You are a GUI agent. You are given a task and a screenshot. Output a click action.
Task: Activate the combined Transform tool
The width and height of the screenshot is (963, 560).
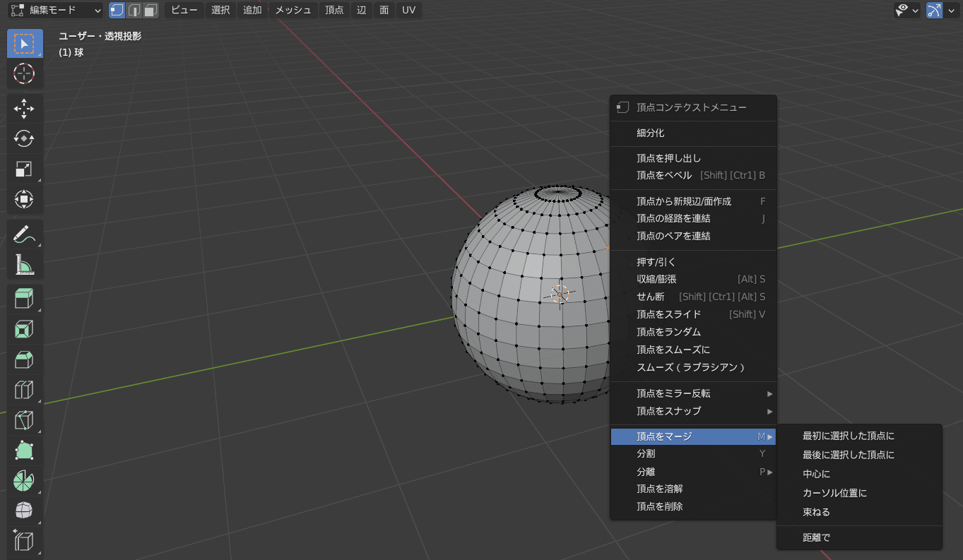point(25,200)
